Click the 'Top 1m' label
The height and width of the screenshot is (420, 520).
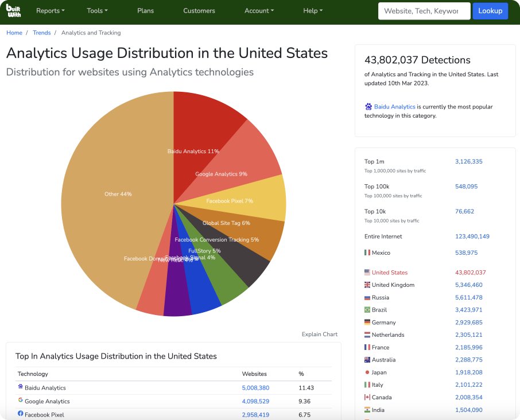[x=374, y=161]
